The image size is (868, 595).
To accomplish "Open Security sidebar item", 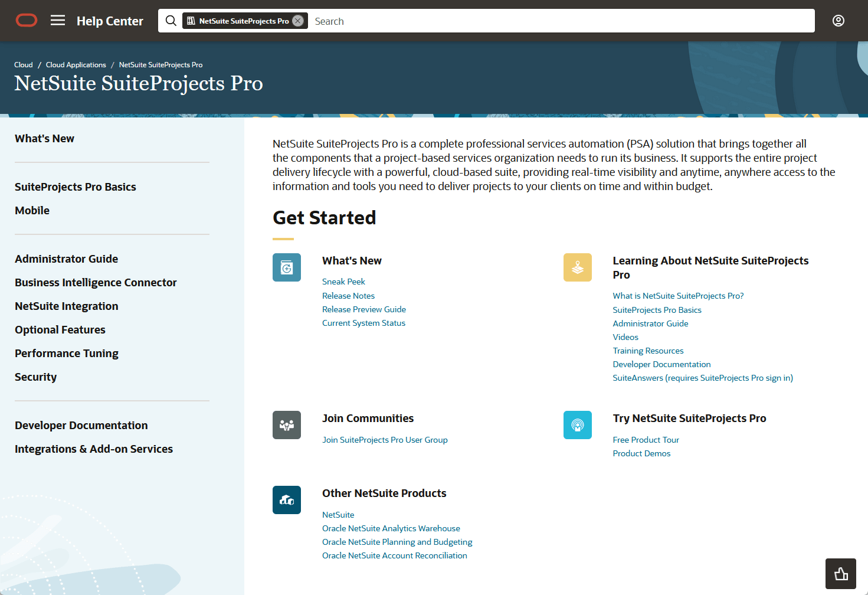I will [36, 377].
